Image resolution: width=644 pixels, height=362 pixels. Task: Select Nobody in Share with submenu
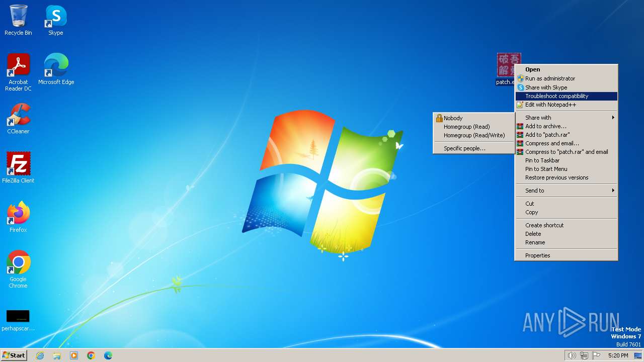click(x=474, y=118)
